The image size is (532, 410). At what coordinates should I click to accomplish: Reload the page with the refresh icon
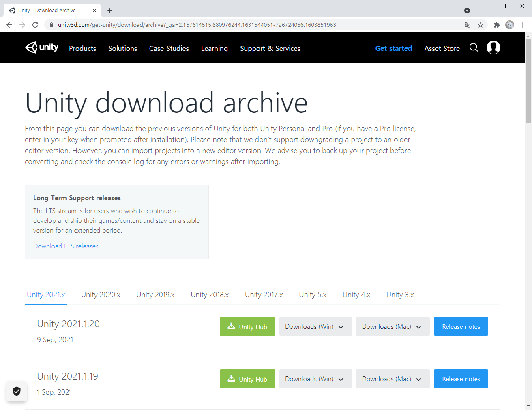pyautogui.click(x=35, y=25)
